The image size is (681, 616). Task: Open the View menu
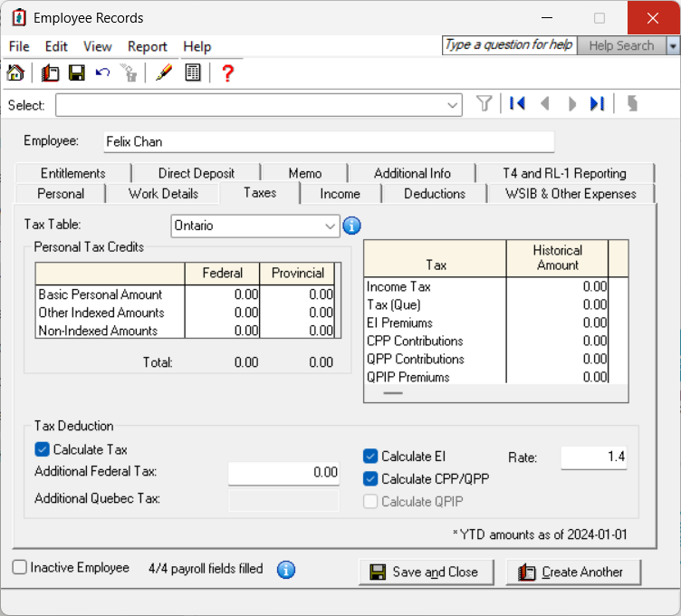click(x=97, y=46)
